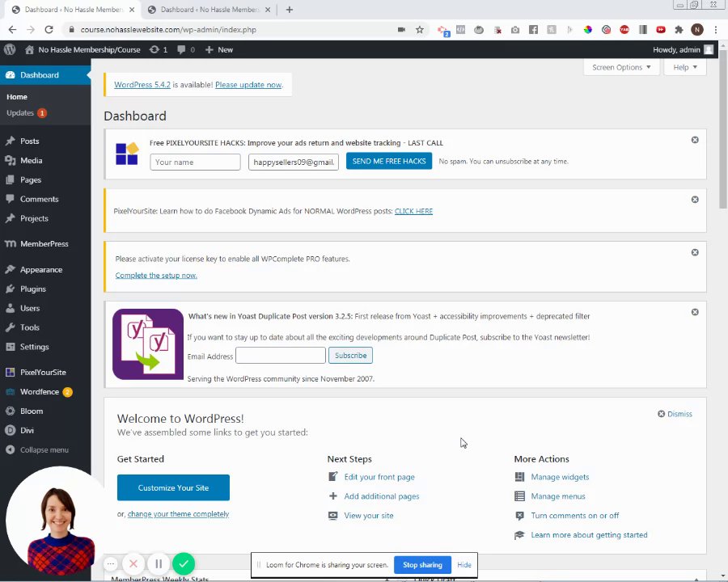The image size is (728, 582).
Task: Open a new browser tab
Action: 290,10
